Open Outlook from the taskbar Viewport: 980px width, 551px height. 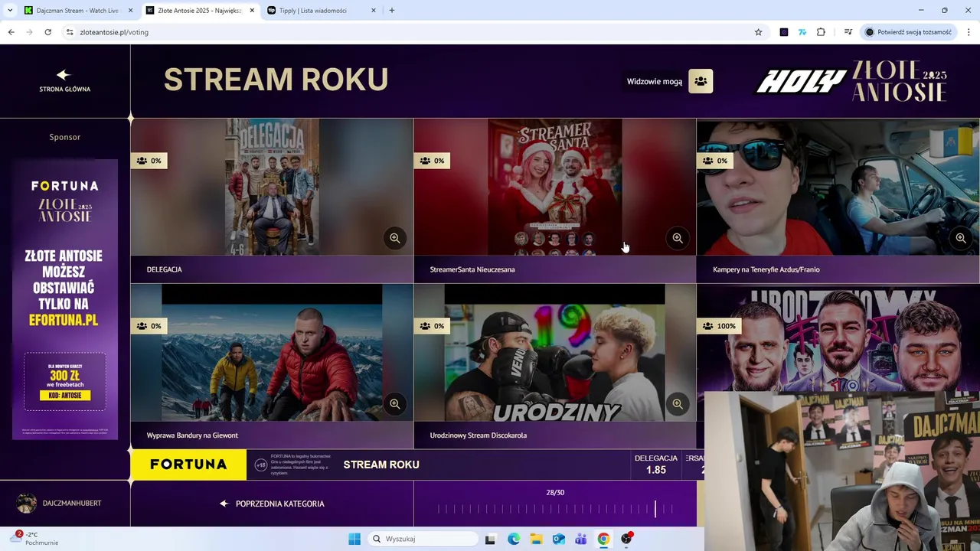pyautogui.click(x=559, y=539)
